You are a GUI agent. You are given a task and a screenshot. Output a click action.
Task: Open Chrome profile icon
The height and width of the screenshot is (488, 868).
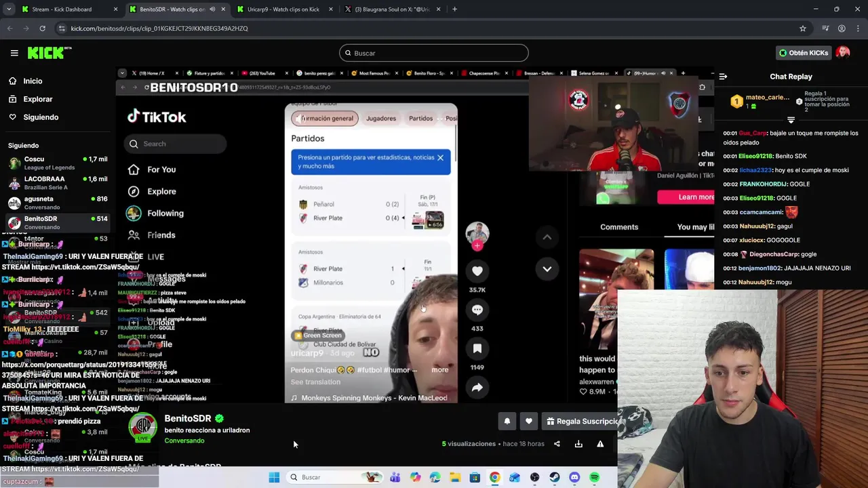pos(842,28)
